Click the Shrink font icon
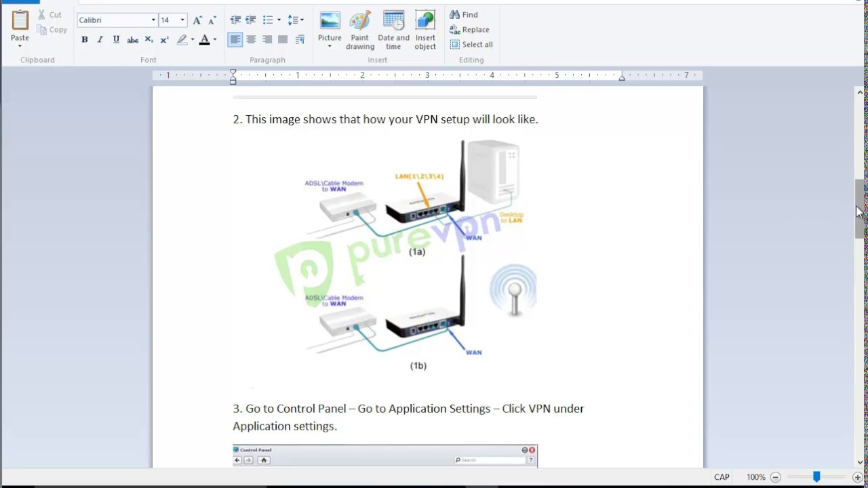This screenshot has width=868, height=488. coord(211,20)
